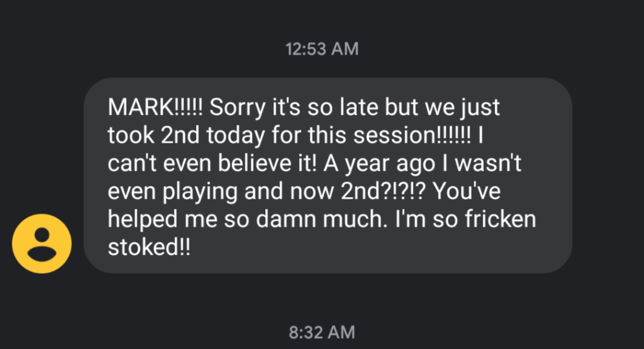Tap the yellow contact avatar icon
This screenshot has height=349, width=644.
tap(42, 243)
